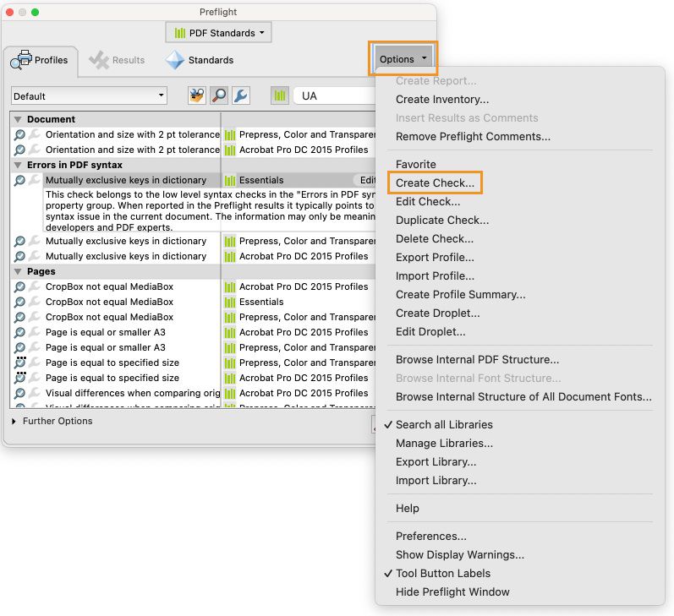Choose 'Create Droplet...' menu item
Image resolution: width=674 pixels, height=616 pixels.
tap(437, 313)
